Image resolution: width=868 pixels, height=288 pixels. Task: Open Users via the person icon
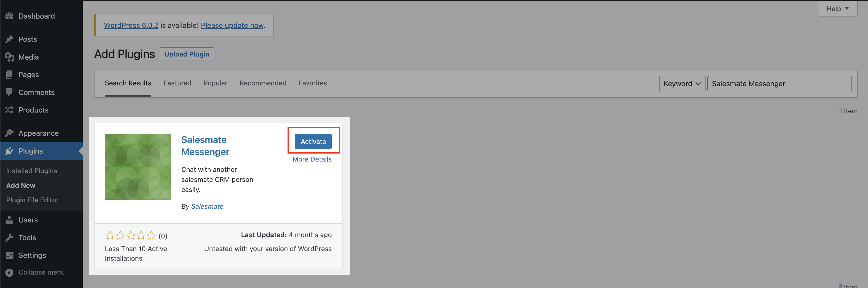click(x=10, y=220)
